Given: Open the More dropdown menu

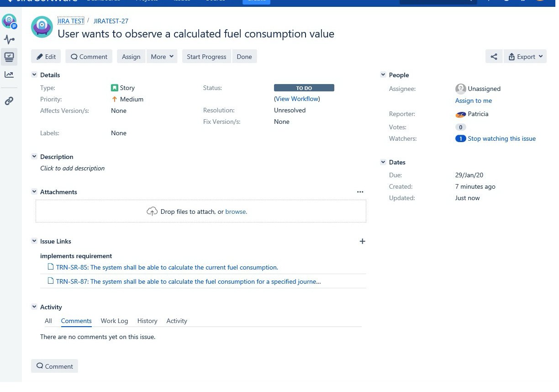Looking at the screenshot, I should pyautogui.click(x=162, y=56).
